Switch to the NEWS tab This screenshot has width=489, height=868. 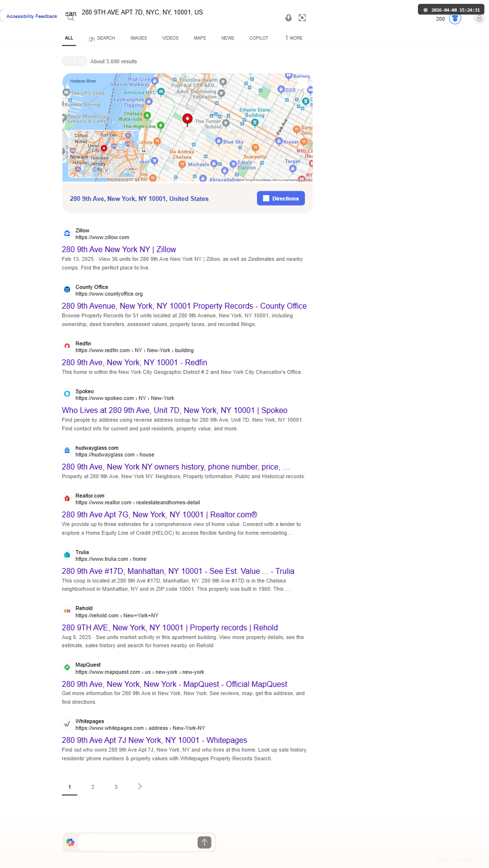click(x=228, y=38)
